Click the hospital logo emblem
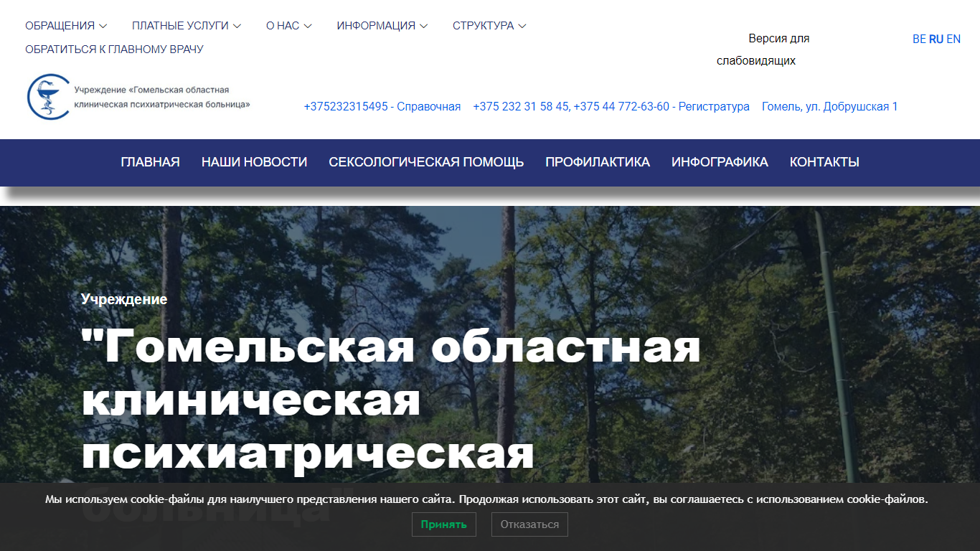Viewport: 980px width, 551px height. pos(48,97)
